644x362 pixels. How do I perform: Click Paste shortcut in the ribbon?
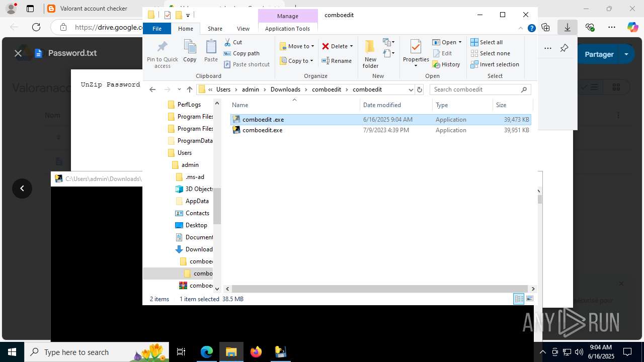coord(247,64)
